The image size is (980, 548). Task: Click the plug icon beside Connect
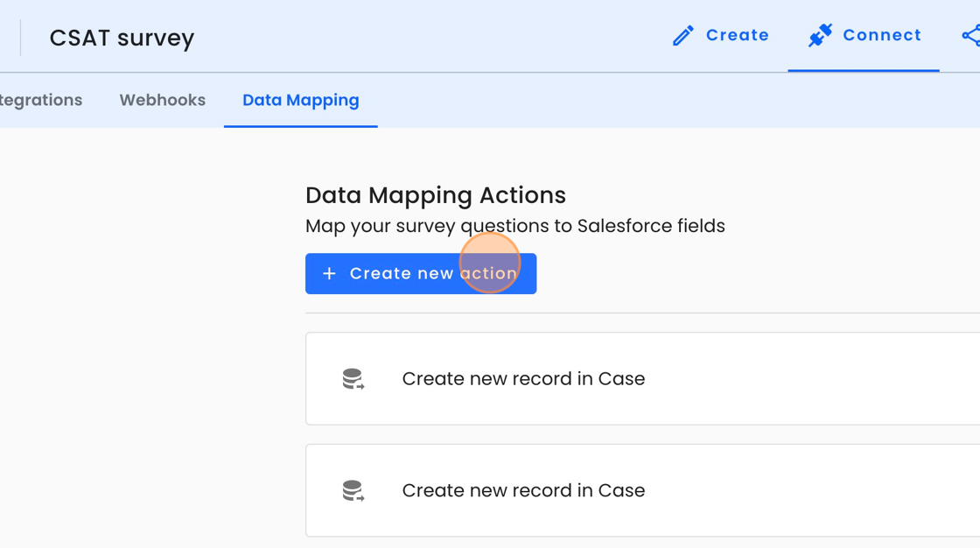[x=820, y=36]
